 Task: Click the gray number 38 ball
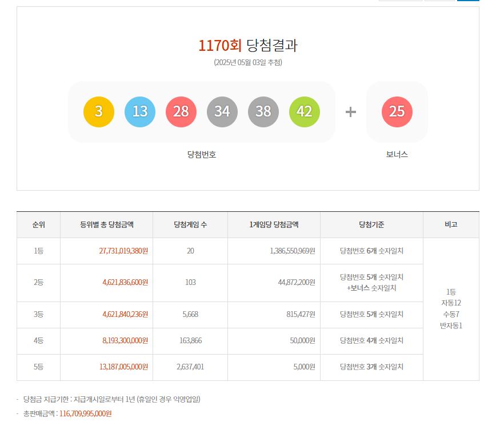pos(263,112)
